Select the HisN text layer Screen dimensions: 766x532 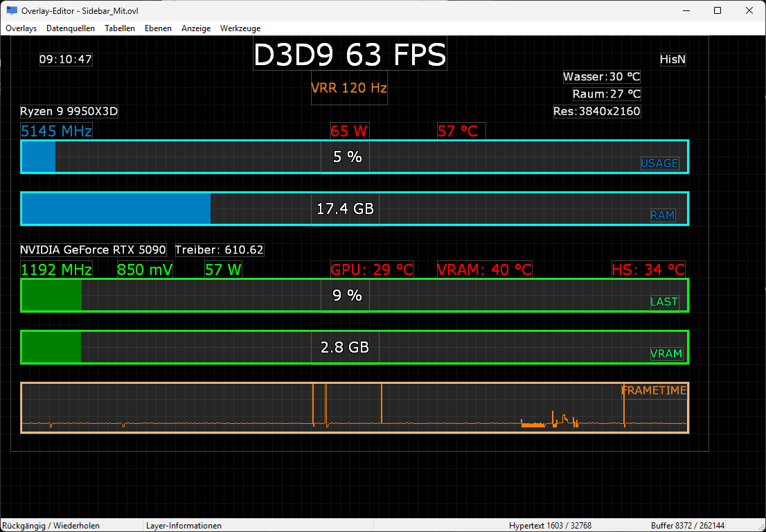tap(673, 60)
